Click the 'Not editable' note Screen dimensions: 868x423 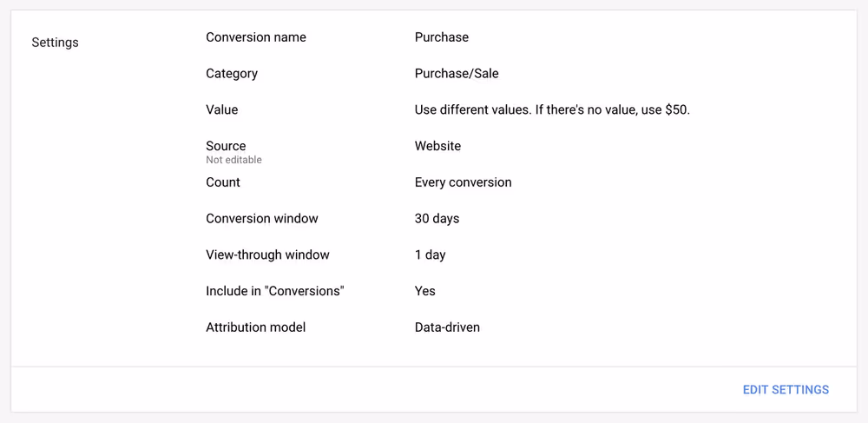click(x=233, y=160)
